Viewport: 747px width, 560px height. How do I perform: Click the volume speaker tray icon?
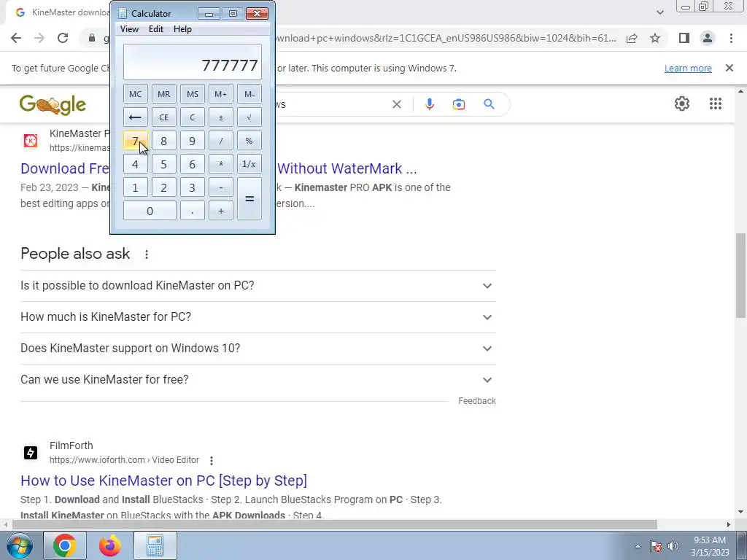[x=673, y=546]
